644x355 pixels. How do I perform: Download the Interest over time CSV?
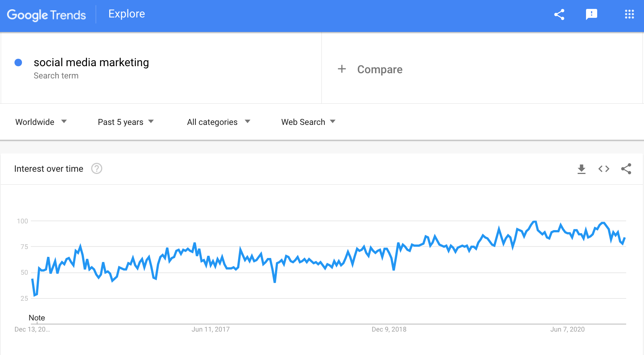point(581,169)
